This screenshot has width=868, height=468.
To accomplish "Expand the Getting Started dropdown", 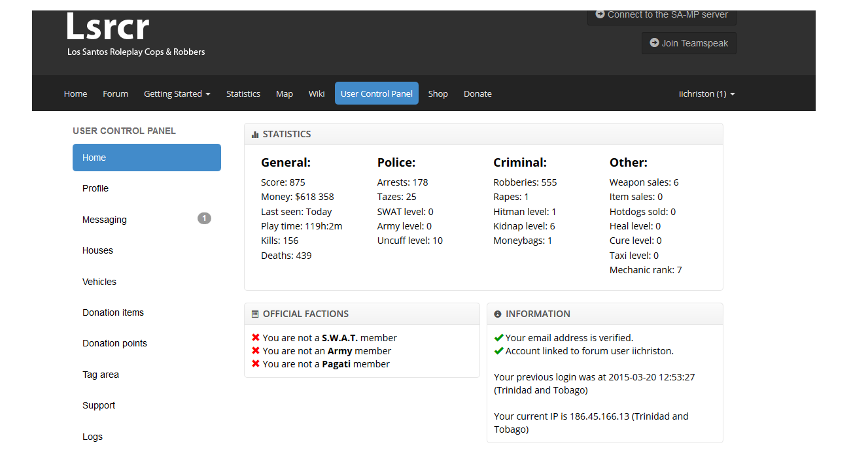I will coord(177,93).
